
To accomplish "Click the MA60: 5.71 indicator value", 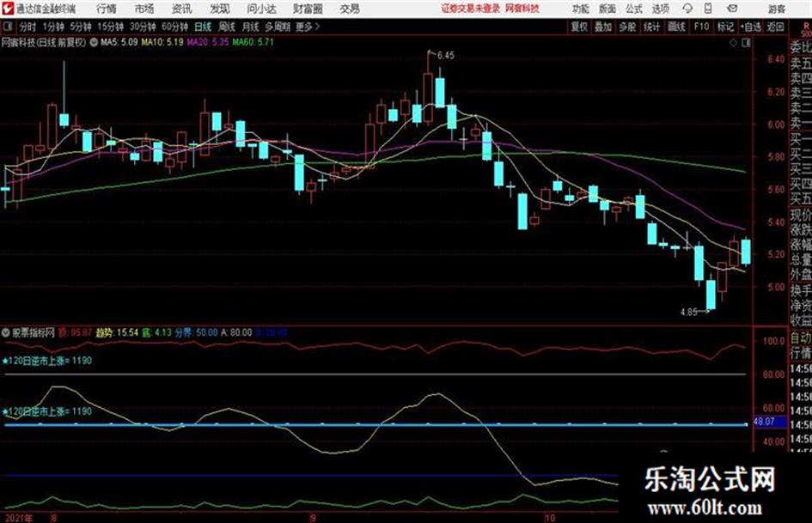I will 253,42.
